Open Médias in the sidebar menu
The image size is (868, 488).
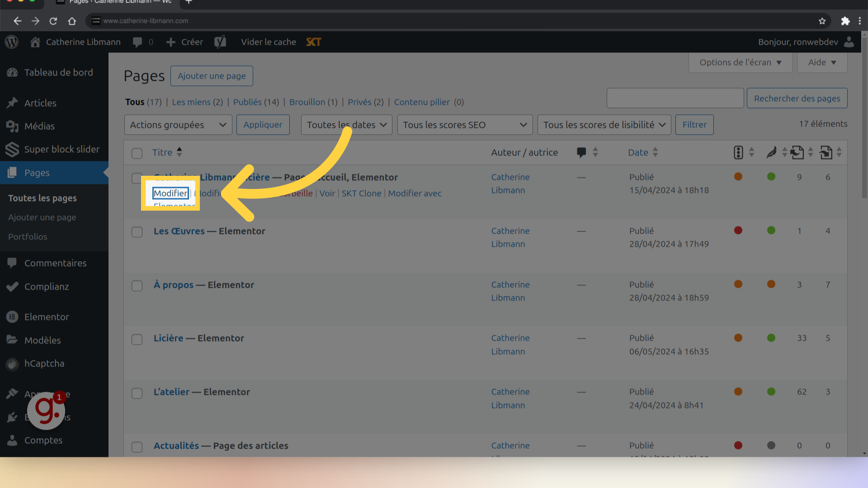point(54,126)
